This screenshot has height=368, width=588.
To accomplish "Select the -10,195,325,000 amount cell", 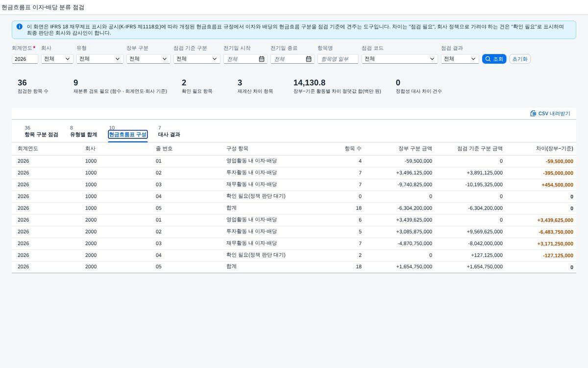I will [x=484, y=184].
